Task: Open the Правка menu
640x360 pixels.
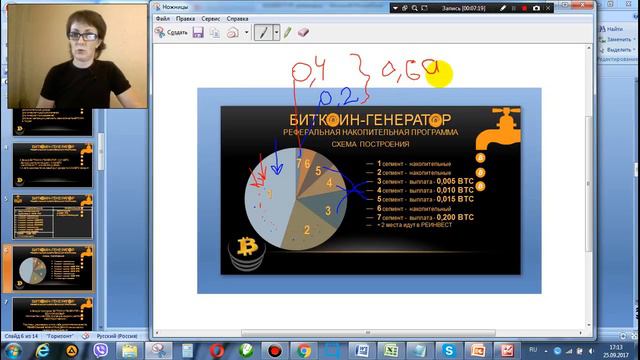Action: 185,19
